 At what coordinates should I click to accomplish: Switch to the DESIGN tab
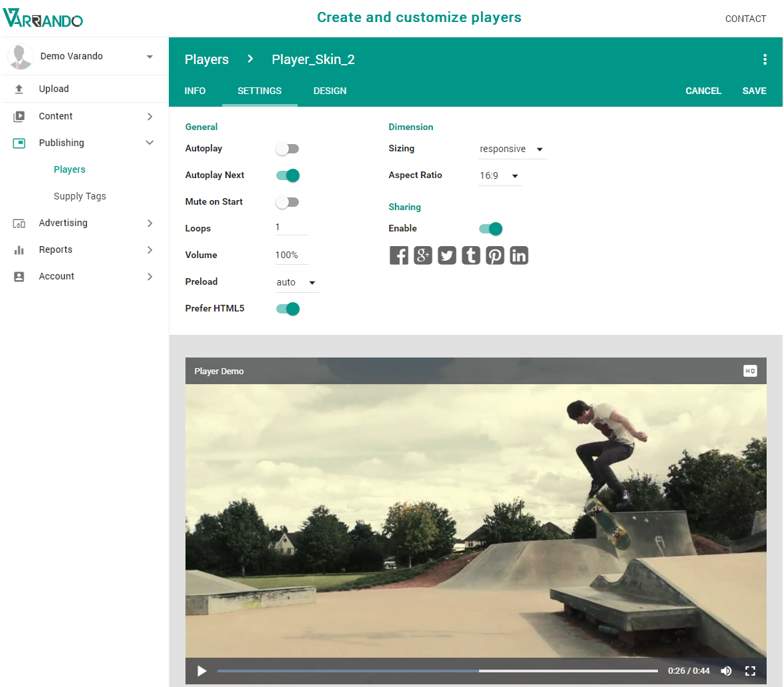tap(330, 91)
